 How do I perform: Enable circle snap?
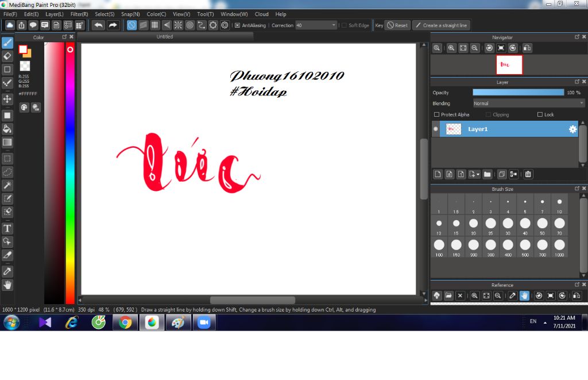point(189,25)
